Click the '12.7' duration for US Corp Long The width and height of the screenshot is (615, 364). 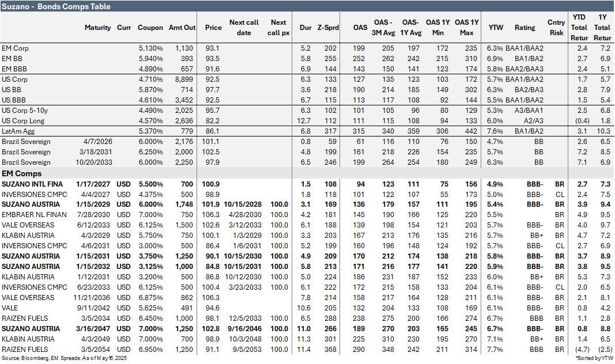click(x=304, y=121)
